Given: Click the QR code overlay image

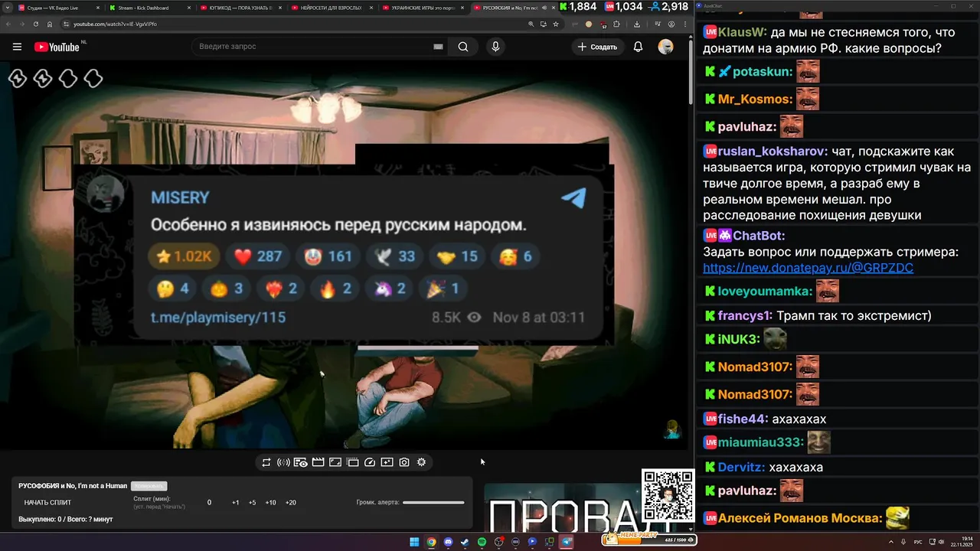Looking at the screenshot, I should click(x=668, y=496).
